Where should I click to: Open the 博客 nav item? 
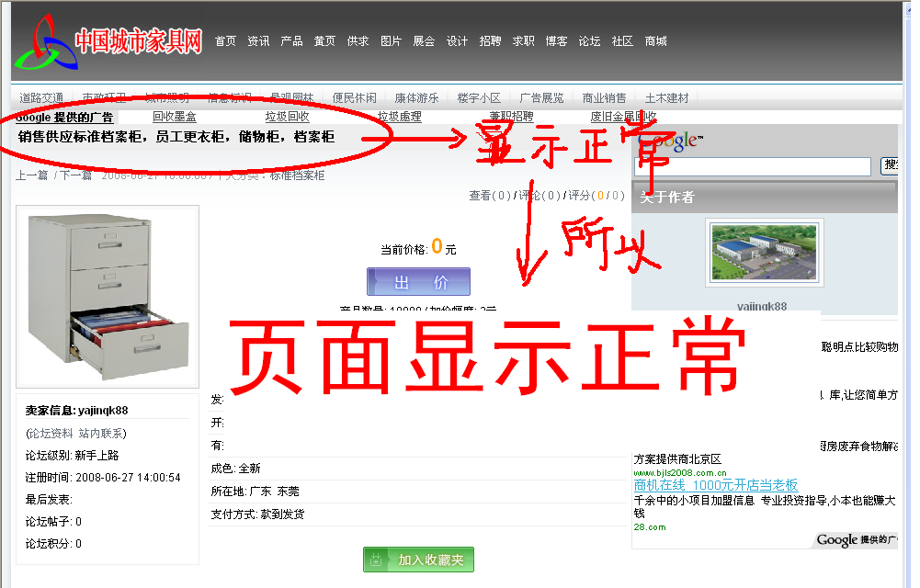click(556, 41)
